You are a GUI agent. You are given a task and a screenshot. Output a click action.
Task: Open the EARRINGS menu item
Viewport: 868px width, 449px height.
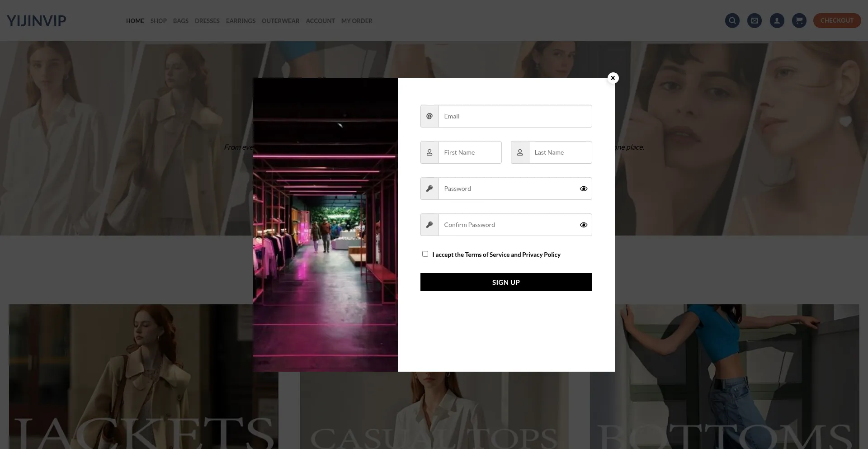[241, 21]
